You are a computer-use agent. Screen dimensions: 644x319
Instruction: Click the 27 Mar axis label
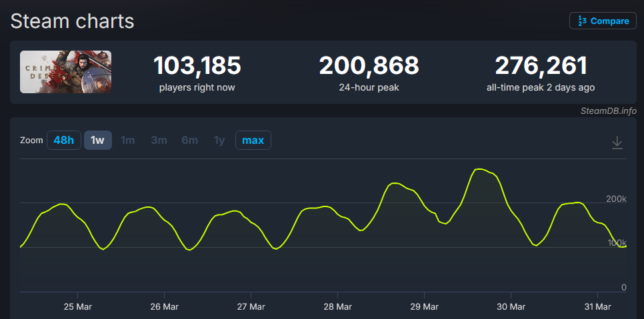pyautogui.click(x=251, y=307)
